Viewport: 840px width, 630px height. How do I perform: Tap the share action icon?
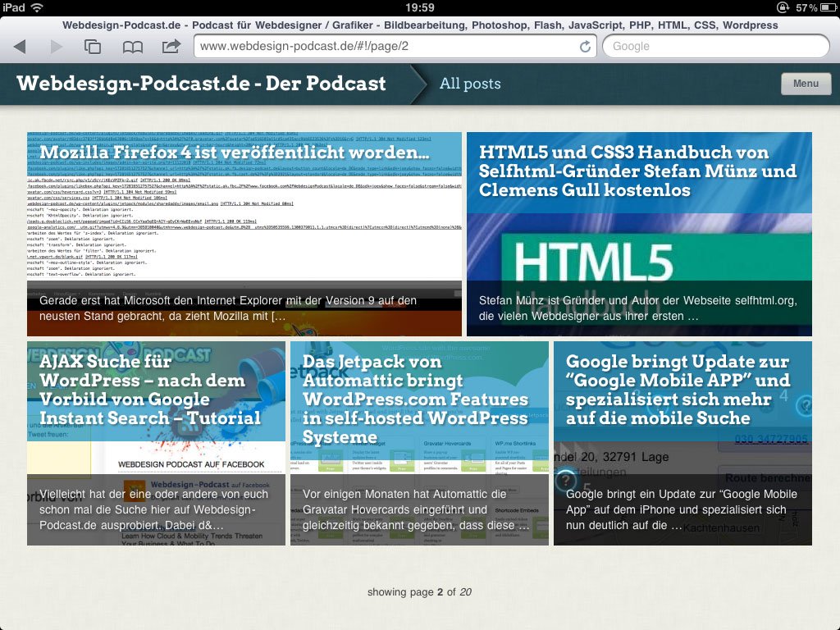[x=171, y=46]
